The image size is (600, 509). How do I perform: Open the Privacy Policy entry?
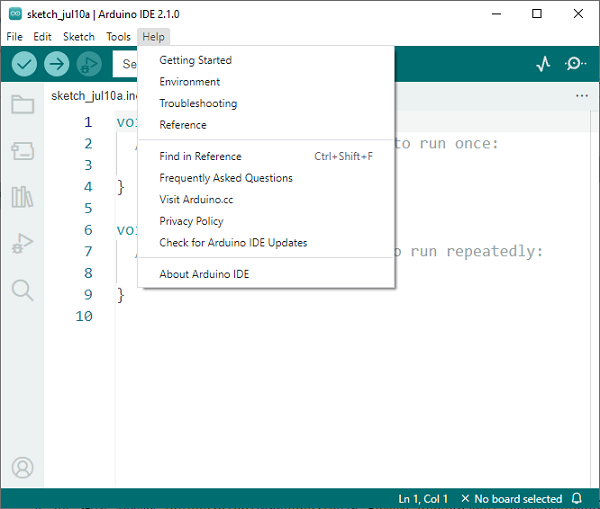[266, 221]
